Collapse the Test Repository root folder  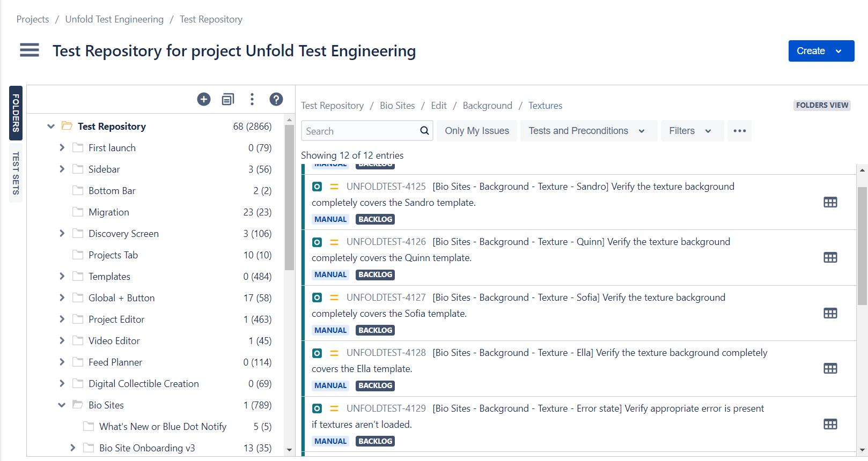pos(51,127)
